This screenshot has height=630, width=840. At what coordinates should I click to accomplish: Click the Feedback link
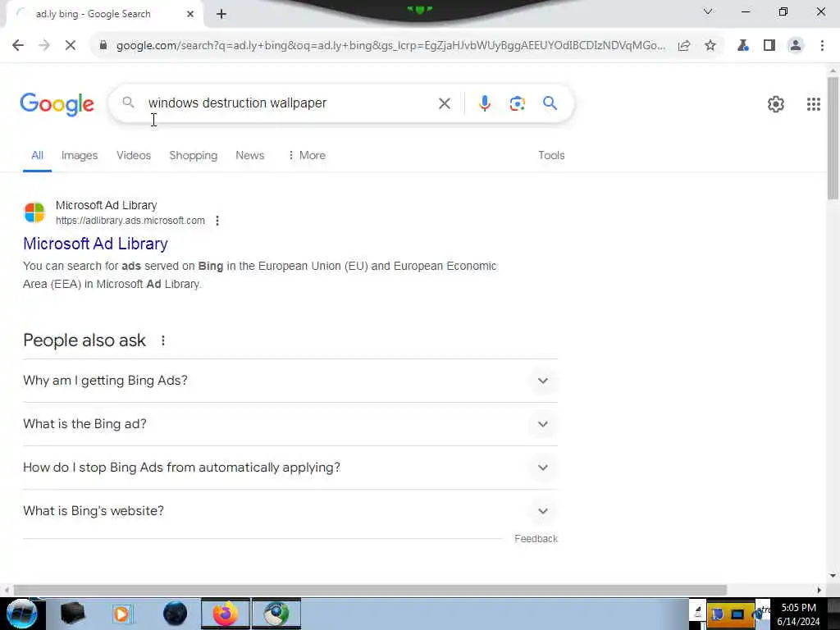pyautogui.click(x=536, y=539)
